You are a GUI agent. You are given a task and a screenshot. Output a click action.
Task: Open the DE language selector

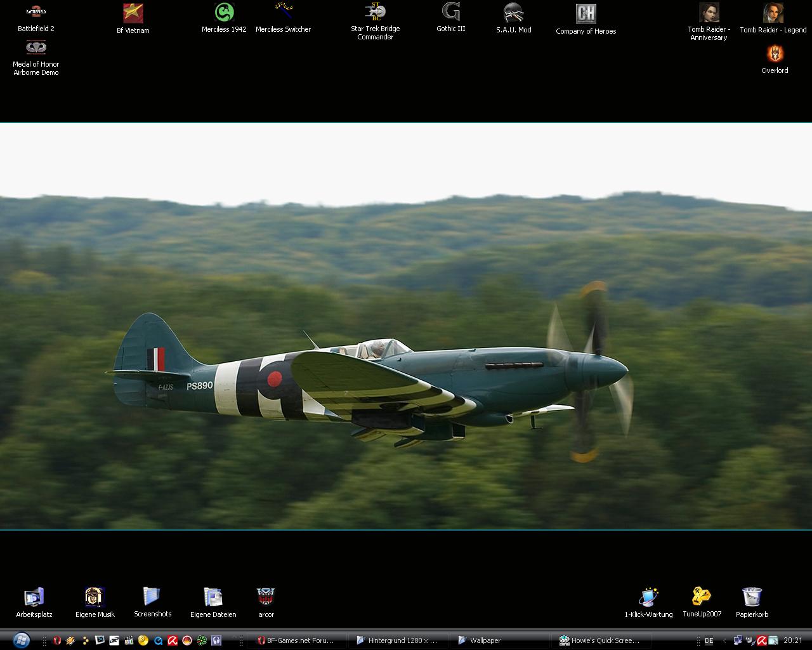tap(709, 640)
